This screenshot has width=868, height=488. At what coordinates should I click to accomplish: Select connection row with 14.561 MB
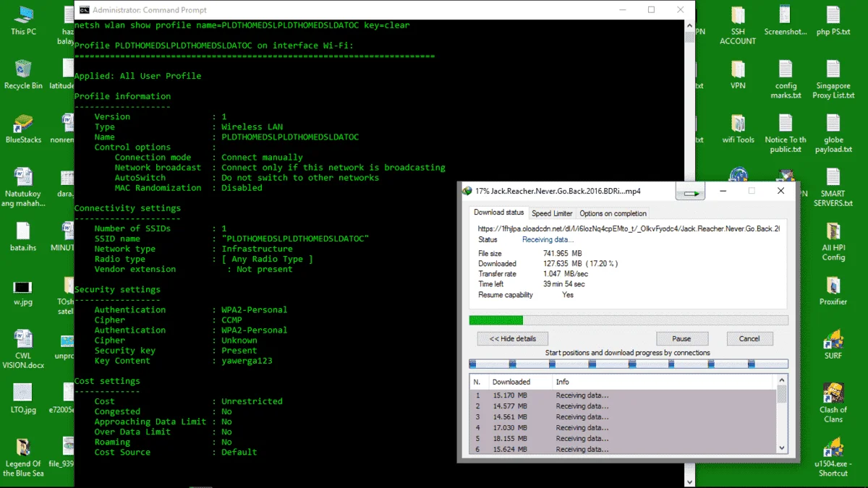[623, 417]
